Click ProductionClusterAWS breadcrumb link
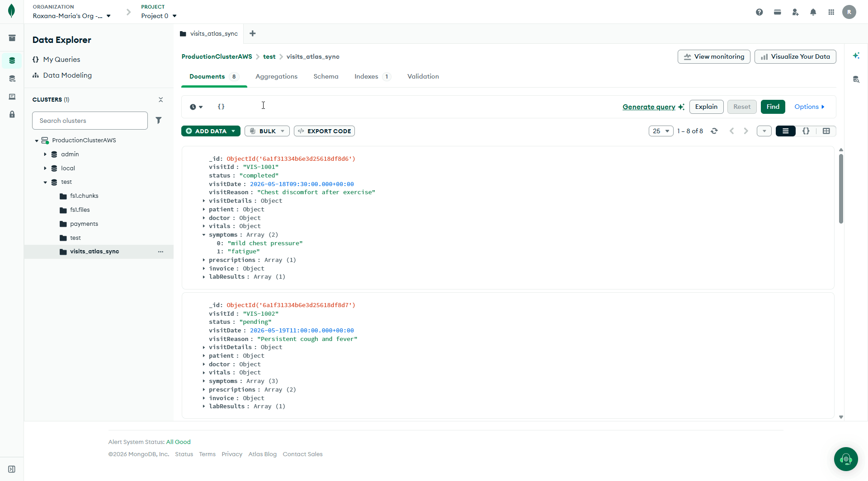 coord(217,56)
